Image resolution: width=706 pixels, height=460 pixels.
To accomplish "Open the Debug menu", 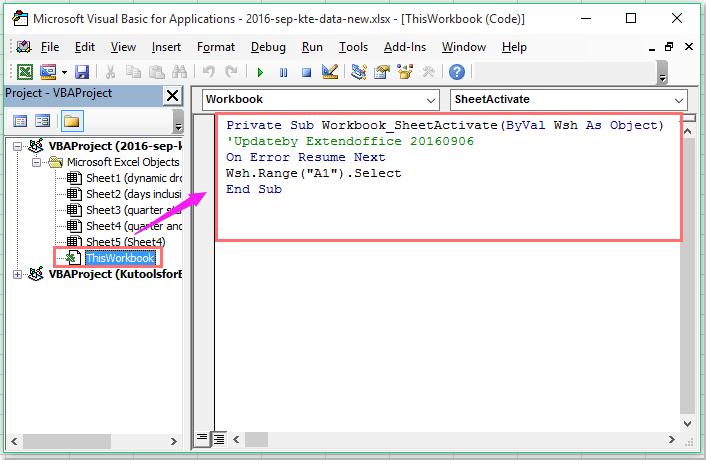I will (268, 47).
